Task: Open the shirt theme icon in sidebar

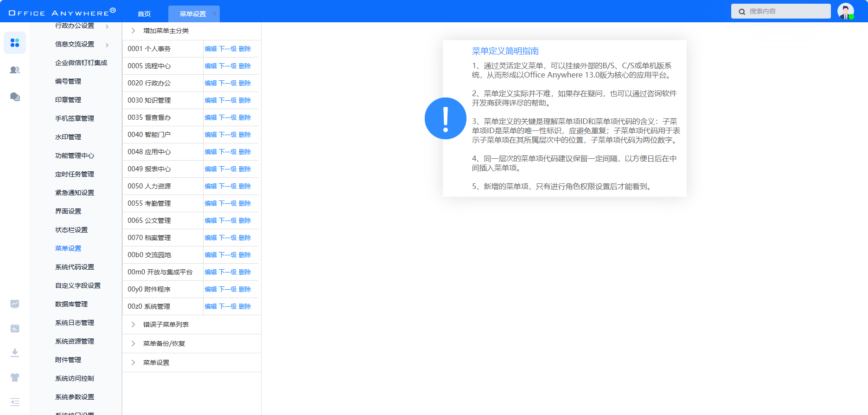Action: tap(15, 377)
